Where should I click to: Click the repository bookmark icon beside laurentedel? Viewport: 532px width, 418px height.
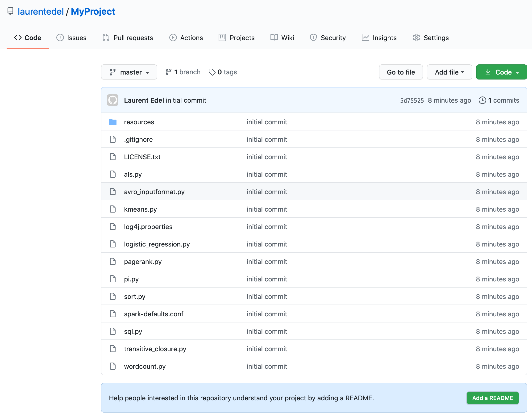pos(11,11)
